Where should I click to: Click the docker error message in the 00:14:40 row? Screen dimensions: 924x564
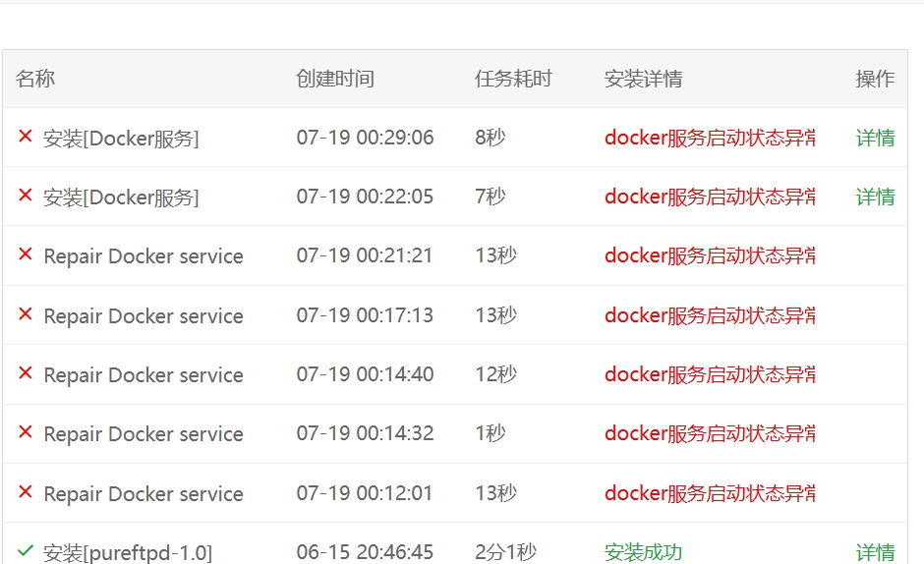(x=710, y=374)
